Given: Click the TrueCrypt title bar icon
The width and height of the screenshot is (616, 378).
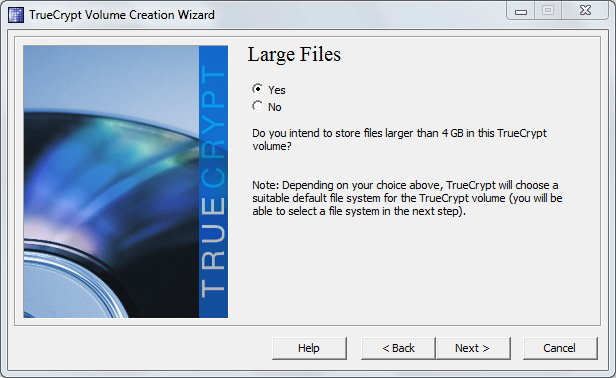Looking at the screenshot, I should [16, 15].
